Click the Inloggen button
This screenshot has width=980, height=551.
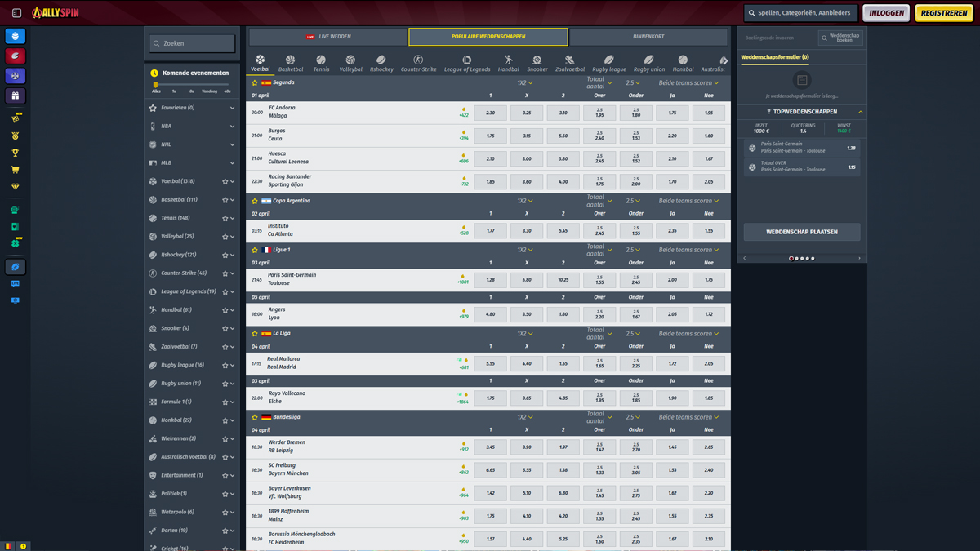click(886, 13)
